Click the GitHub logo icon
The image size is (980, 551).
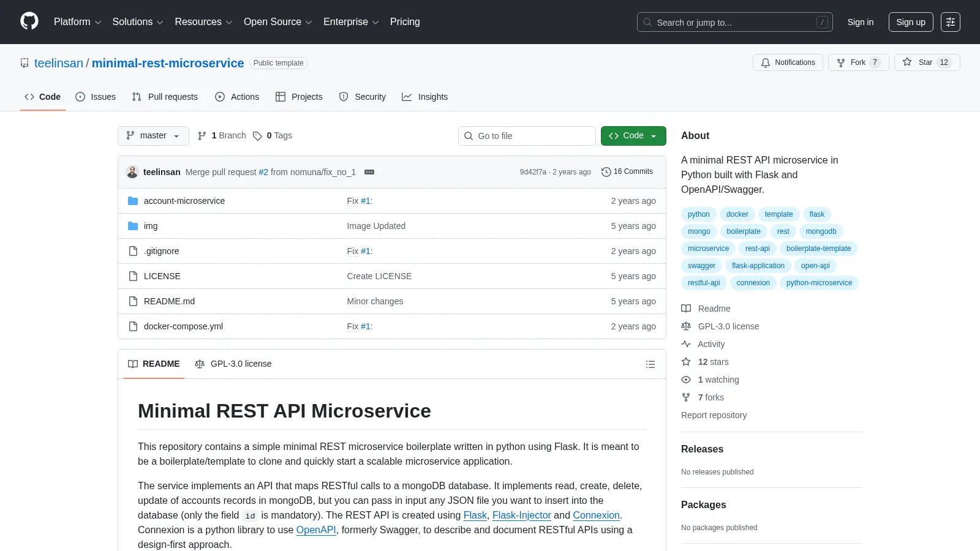coord(29,21)
